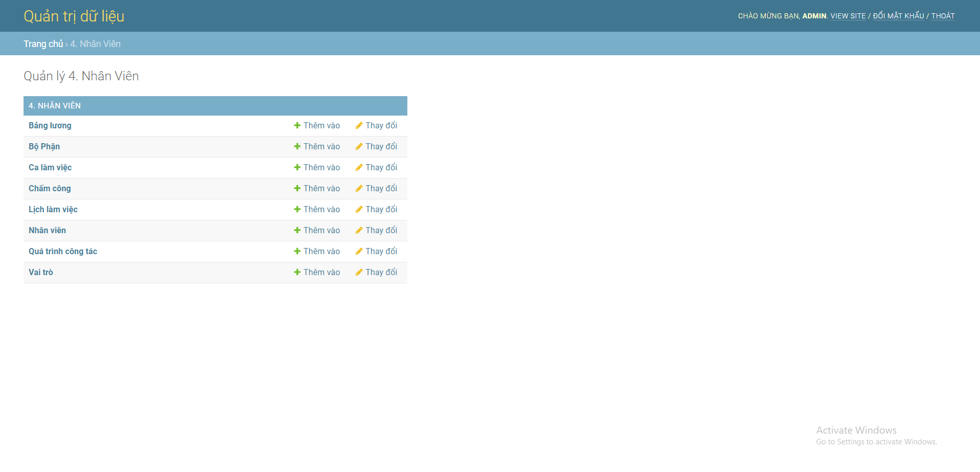
Task: Click the green plus icon beside Bảng lương
Action: (296, 125)
